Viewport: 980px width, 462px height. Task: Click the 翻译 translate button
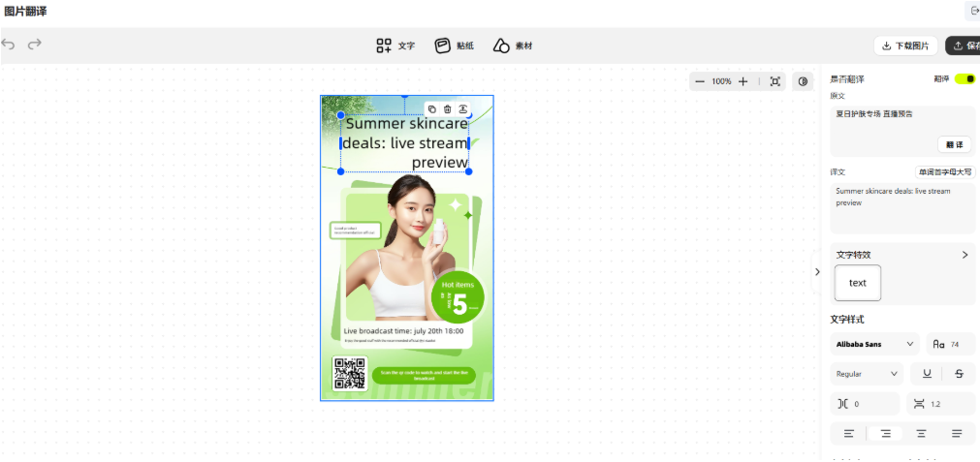(954, 144)
